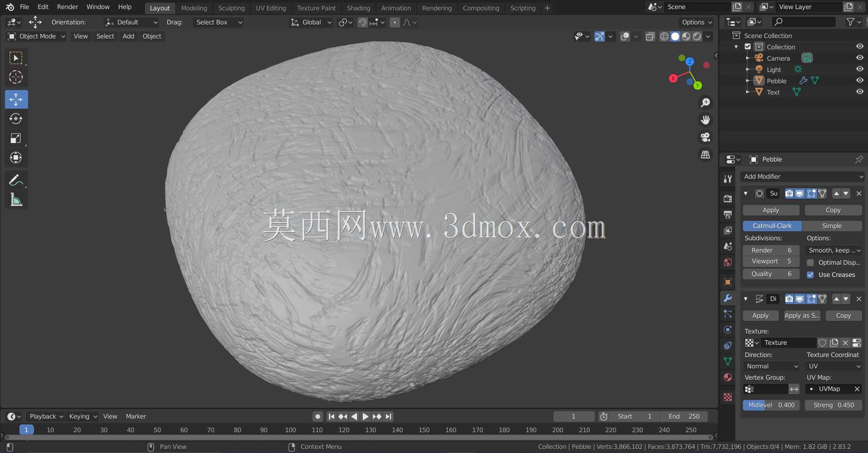Click the pan view hand icon
Screen dimensions: 868x453
pyautogui.click(x=705, y=120)
